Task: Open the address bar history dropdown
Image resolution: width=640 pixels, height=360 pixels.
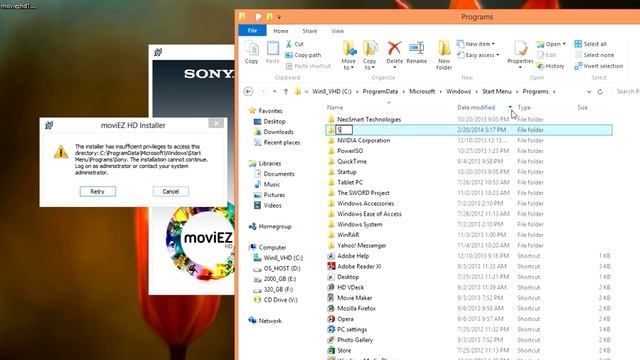Action: click(589, 92)
